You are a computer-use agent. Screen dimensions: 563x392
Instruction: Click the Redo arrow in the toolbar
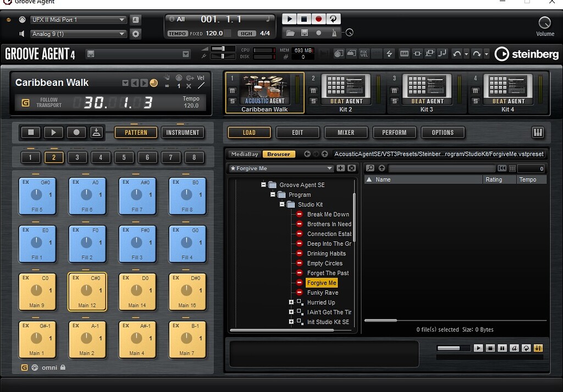click(x=476, y=53)
